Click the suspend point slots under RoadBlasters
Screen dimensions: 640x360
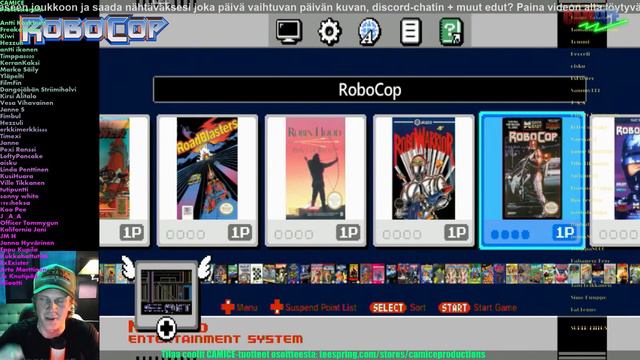pyautogui.click(x=186, y=235)
